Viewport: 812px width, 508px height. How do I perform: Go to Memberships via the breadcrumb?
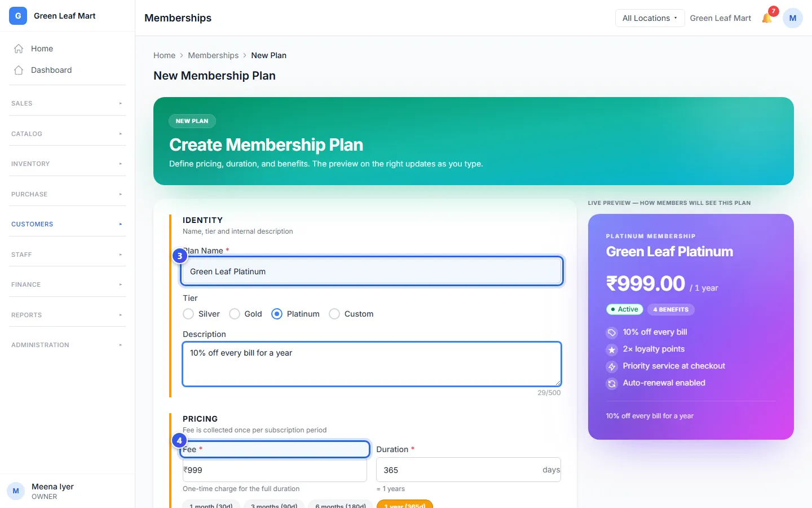coord(213,55)
